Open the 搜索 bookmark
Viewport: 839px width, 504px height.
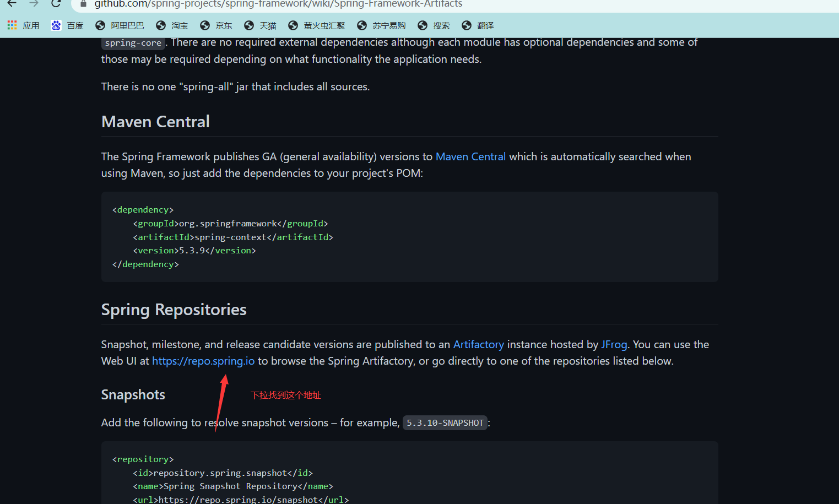tap(434, 25)
